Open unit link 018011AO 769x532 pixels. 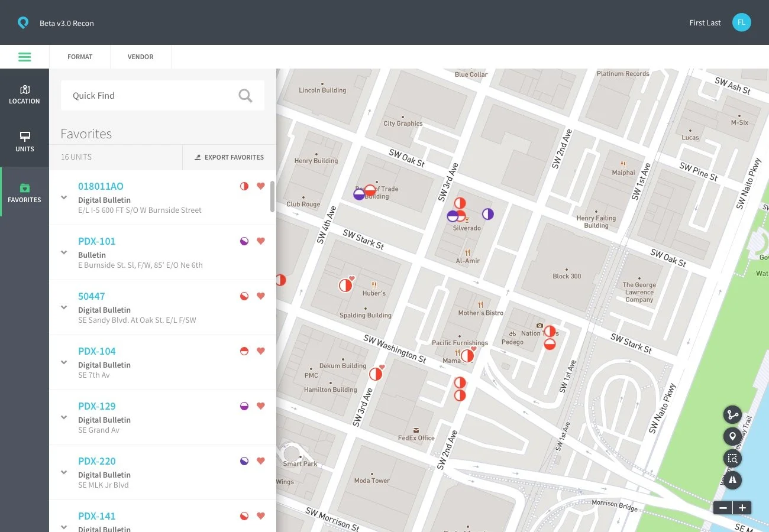[x=101, y=186]
